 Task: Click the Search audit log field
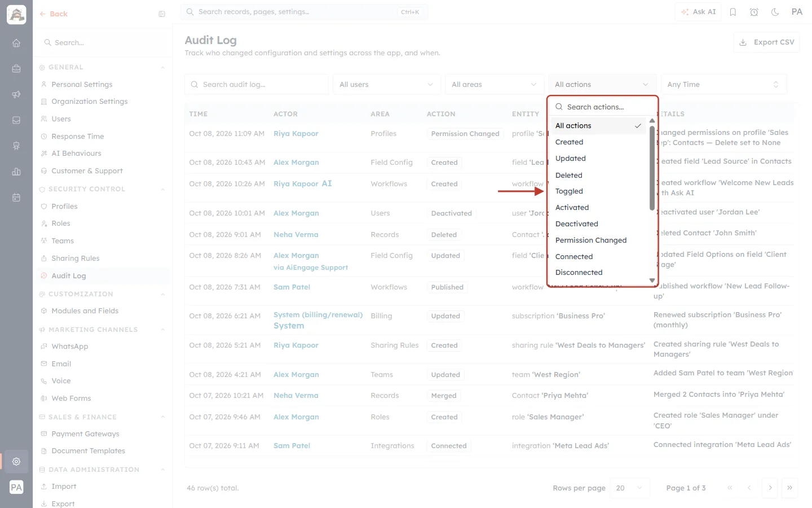(257, 85)
